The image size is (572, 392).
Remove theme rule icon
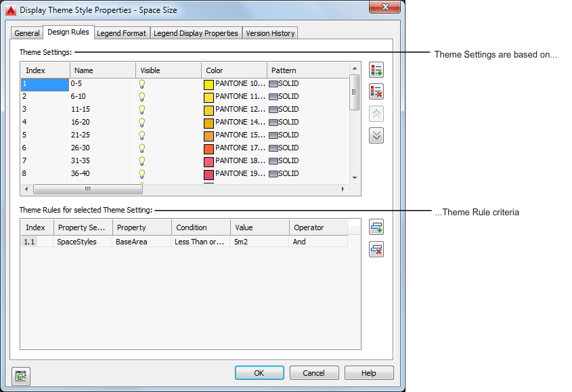click(x=376, y=249)
